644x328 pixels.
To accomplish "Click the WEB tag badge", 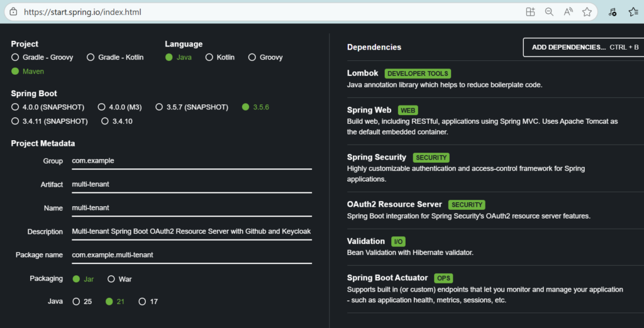I will 408,111.
